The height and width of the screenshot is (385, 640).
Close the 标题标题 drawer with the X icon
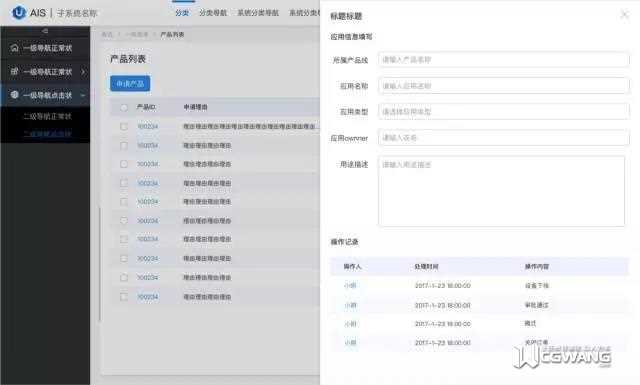pos(624,15)
